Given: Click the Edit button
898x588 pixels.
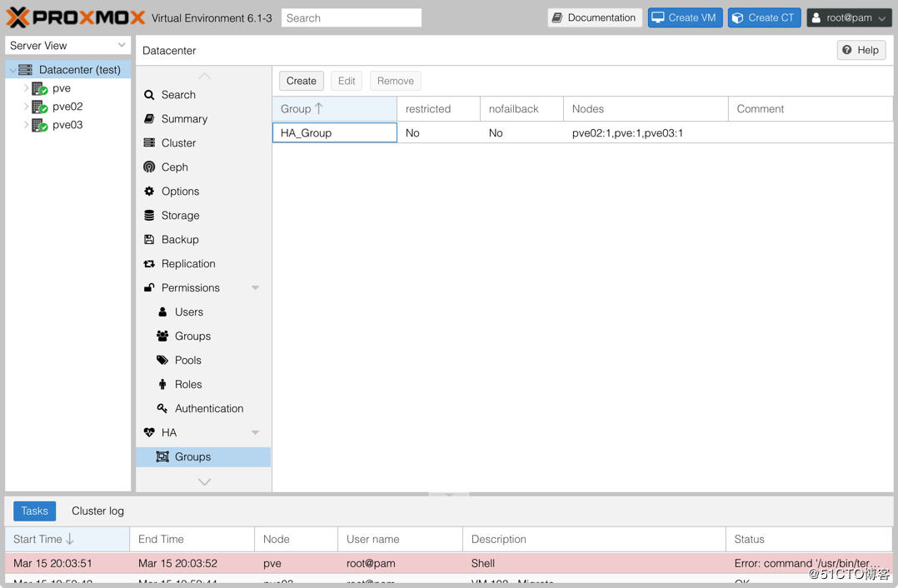Looking at the screenshot, I should [x=347, y=81].
